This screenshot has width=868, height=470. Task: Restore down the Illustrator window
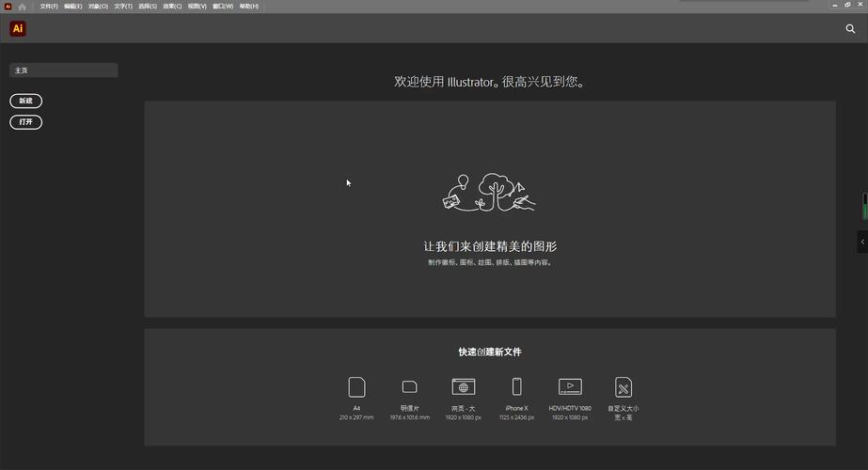tap(847, 5)
